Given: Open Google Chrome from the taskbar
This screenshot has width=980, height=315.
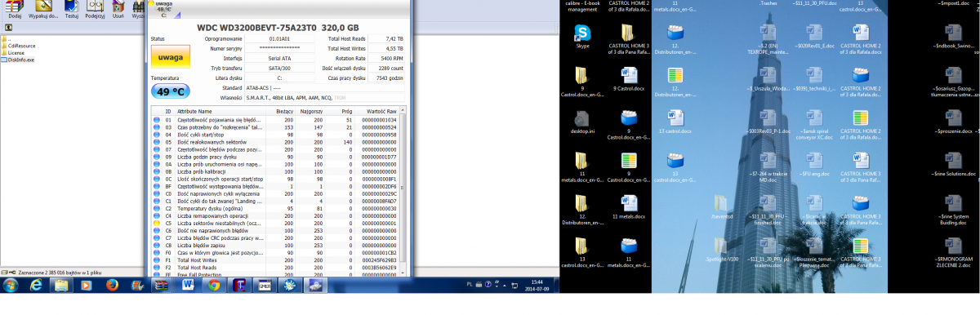Looking at the screenshot, I should point(213,286).
